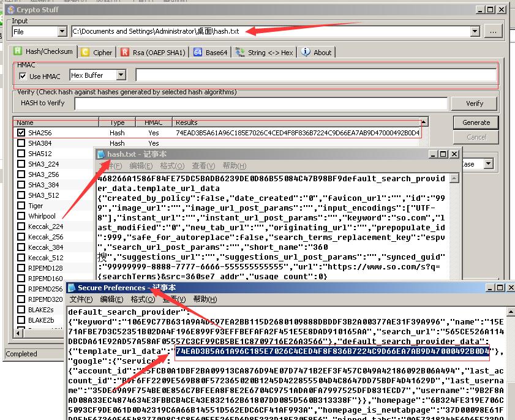
Task: Open the Input type File dropdown
Action: (x=62, y=31)
